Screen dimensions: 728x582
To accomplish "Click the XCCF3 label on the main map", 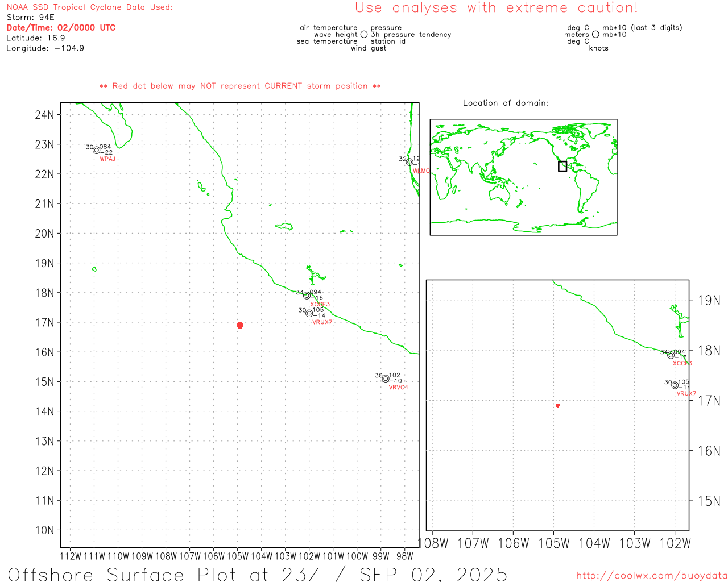I will point(320,305).
